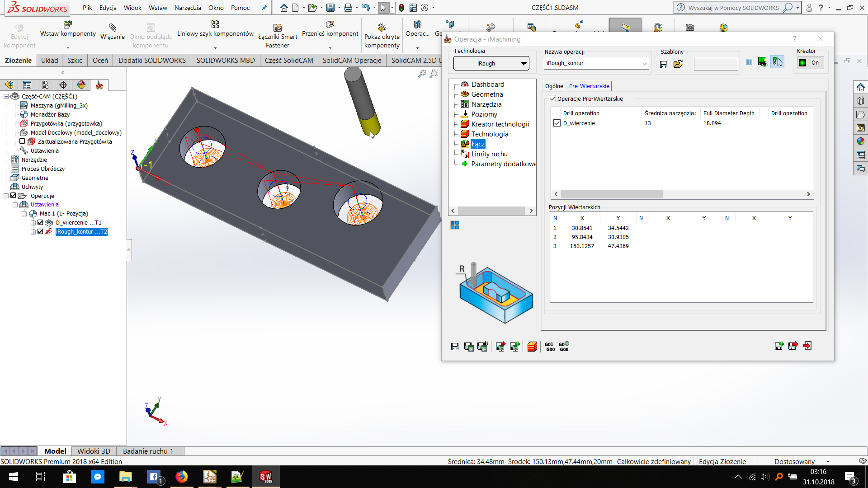This screenshot has width=868, height=488.
Task: Click the blue info icon in iMachining header
Action: pyautogui.click(x=749, y=62)
